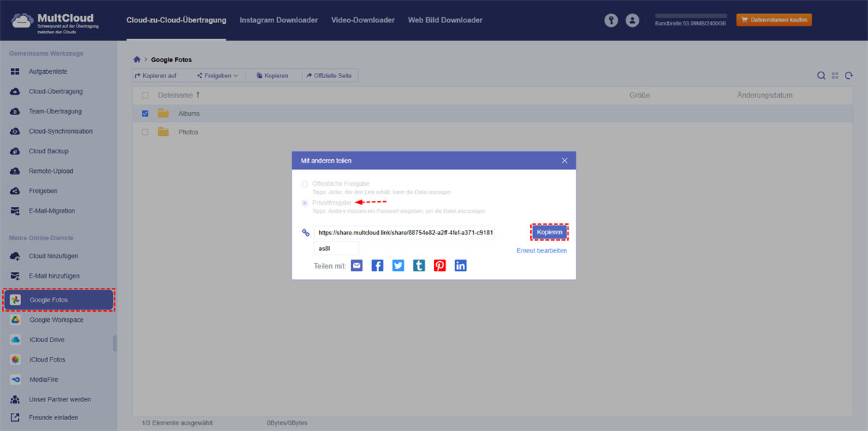Click Datenvolumen kaufen button
The height and width of the screenshot is (431, 868).
coord(774,20)
